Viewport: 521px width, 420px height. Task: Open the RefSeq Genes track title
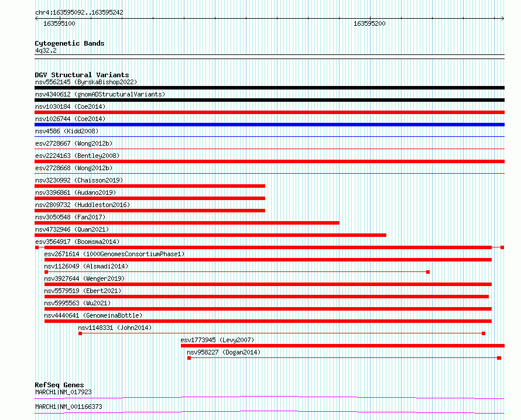point(59,385)
